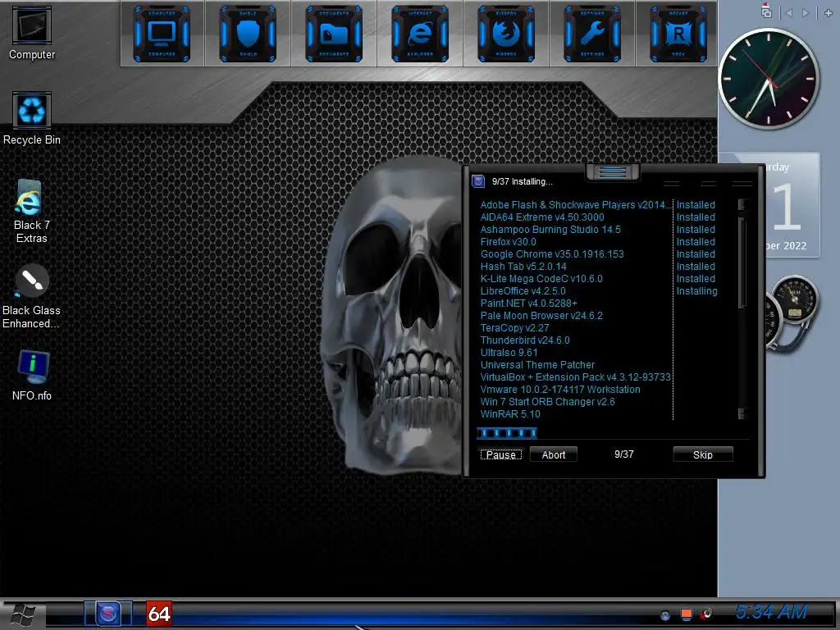Select Pale Moon Browser v24.6.2 entry
840x630 pixels.
click(x=541, y=316)
